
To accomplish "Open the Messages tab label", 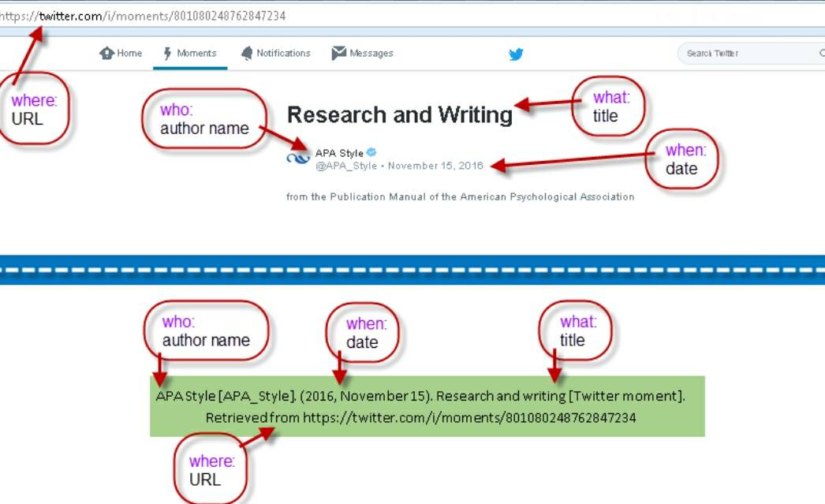I will tap(371, 53).
